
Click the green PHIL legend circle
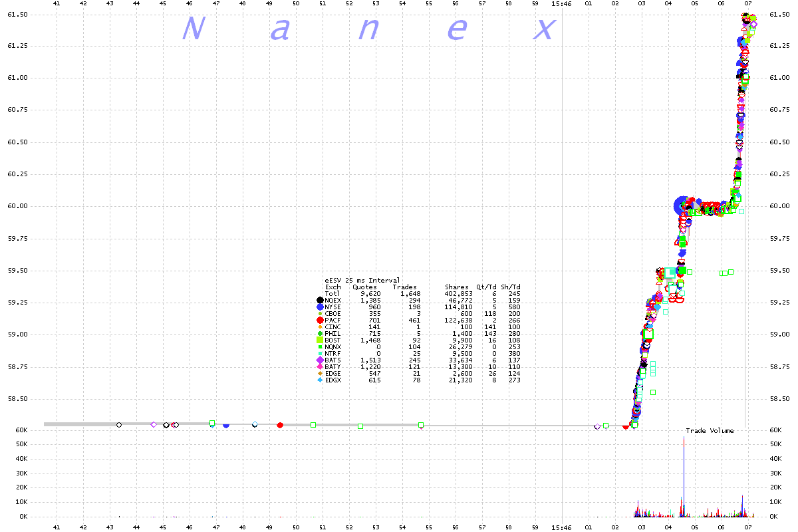pyautogui.click(x=321, y=334)
